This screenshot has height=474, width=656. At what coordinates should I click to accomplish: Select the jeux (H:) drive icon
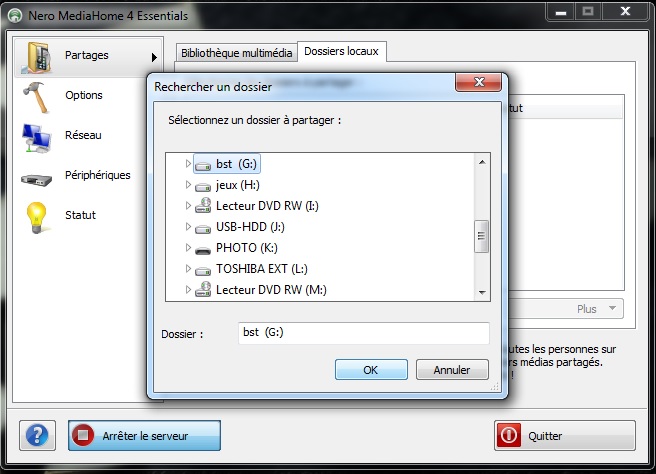click(x=203, y=186)
